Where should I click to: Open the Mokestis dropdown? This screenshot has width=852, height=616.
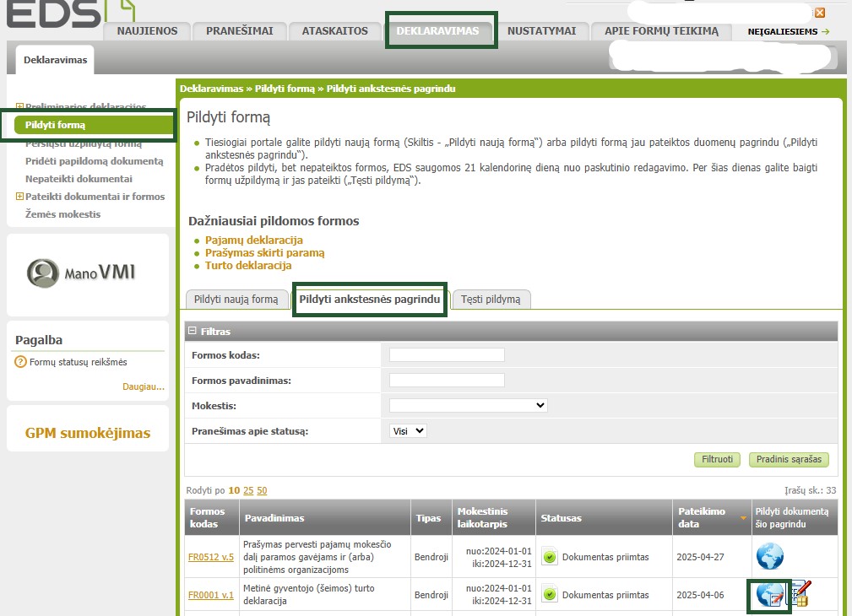[x=468, y=406]
